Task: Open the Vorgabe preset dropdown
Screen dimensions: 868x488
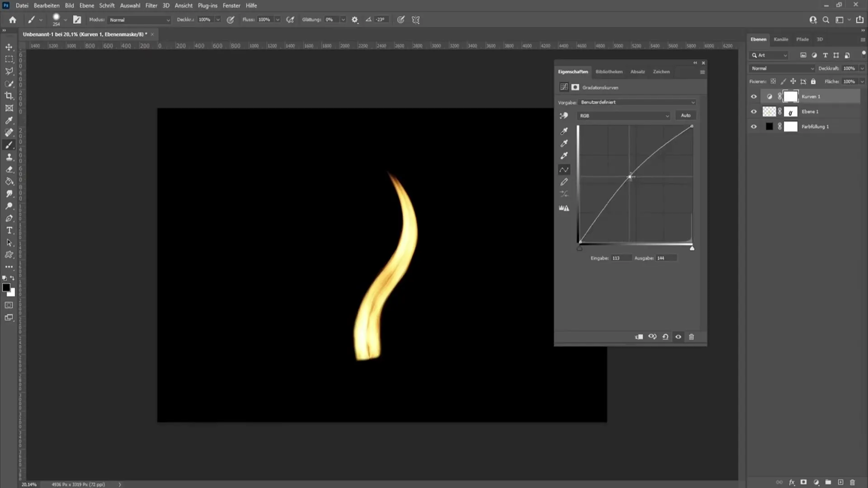Action: tap(637, 103)
